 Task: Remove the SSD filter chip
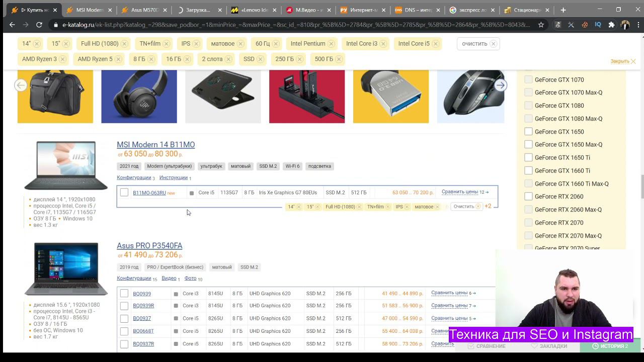[261, 59]
